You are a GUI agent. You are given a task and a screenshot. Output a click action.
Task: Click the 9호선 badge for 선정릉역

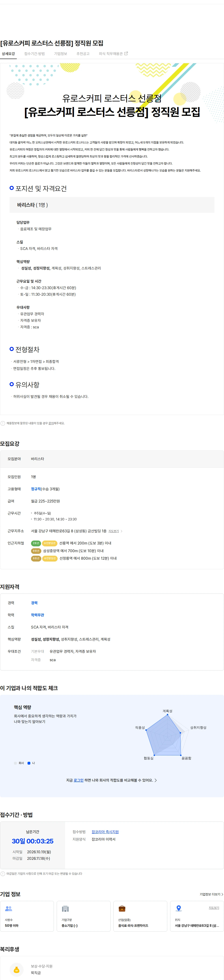point(36,558)
